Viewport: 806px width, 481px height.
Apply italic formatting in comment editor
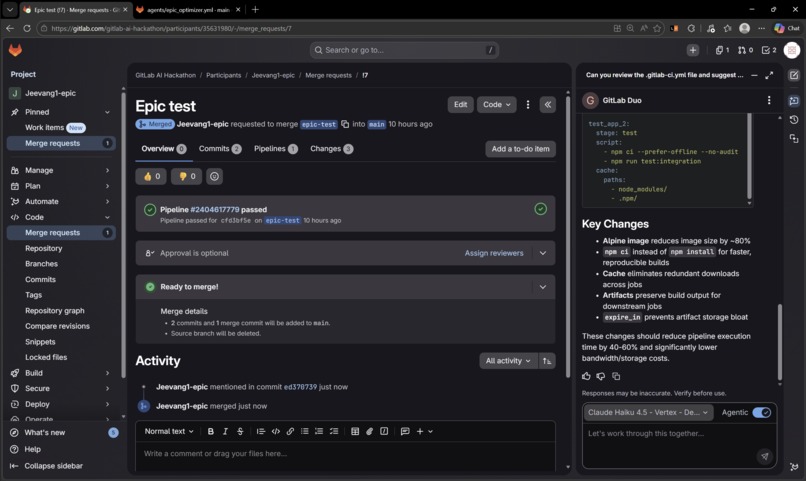225,431
